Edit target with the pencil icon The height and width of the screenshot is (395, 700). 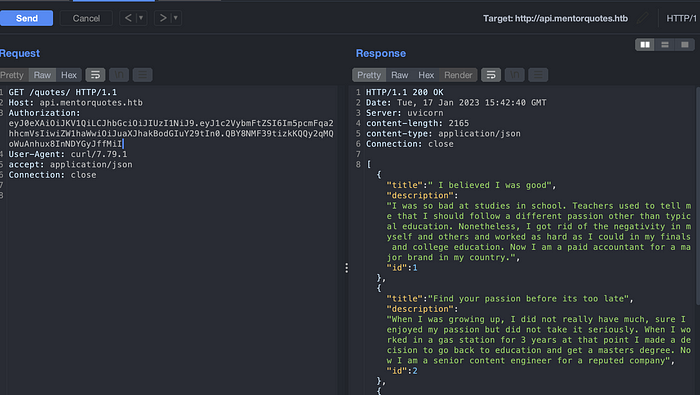[643, 18]
